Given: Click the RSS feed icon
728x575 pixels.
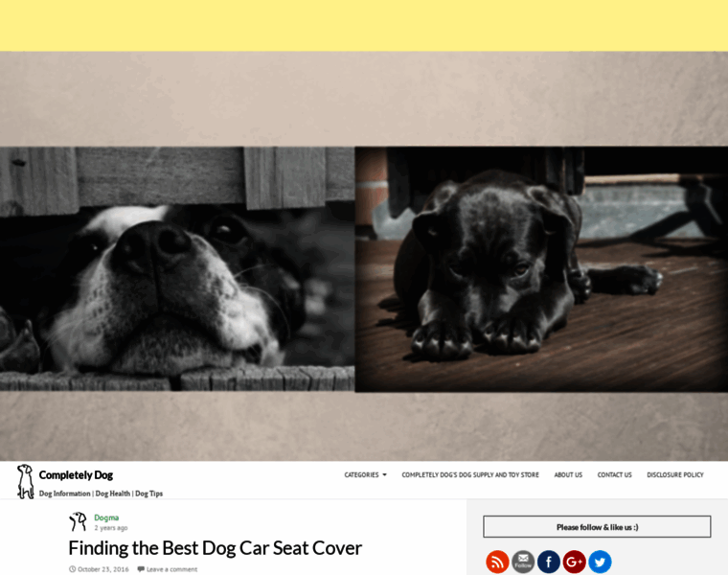Looking at the screenshot, I should (x=497, y=562).
